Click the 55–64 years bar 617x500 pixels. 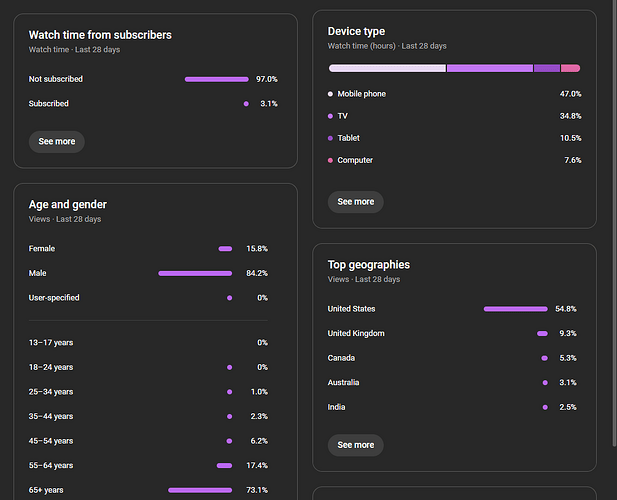224,466
